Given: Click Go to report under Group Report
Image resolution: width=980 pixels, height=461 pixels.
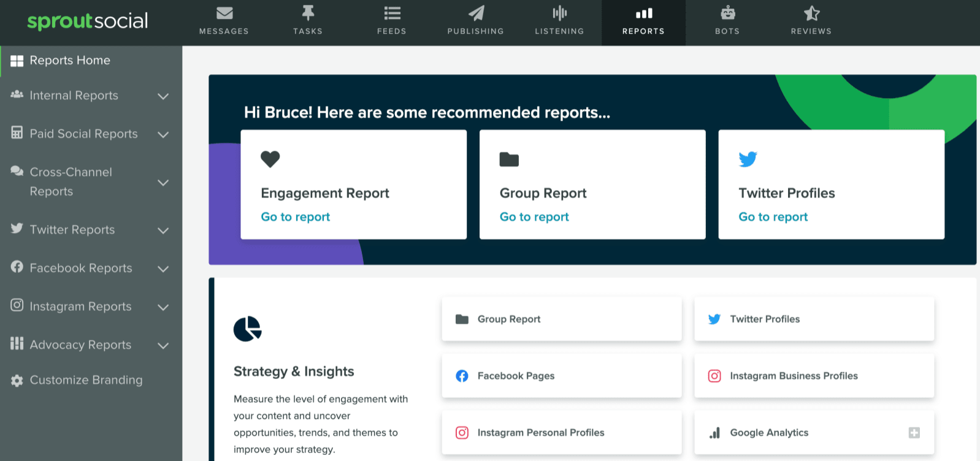Looking at the screenshot, I should click(534, 216).
